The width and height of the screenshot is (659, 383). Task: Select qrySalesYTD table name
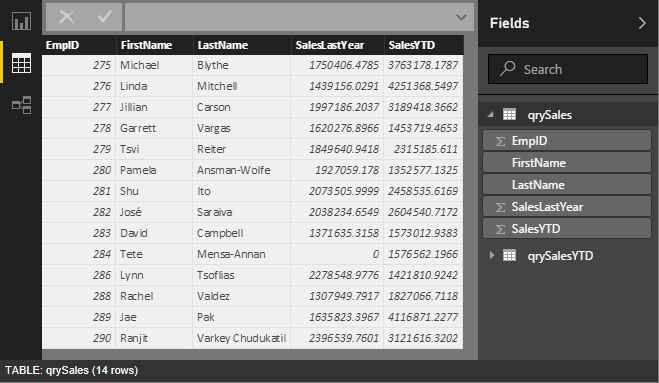coord(560,256)
